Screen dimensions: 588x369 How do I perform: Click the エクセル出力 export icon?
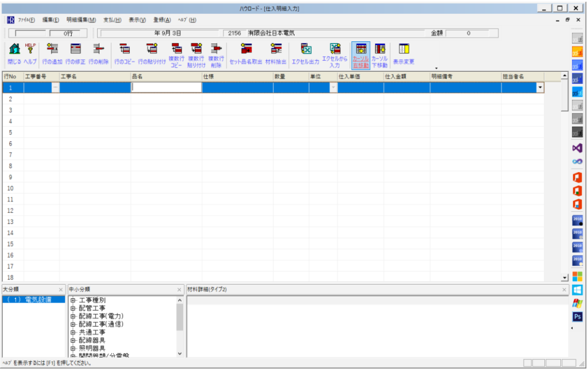pyautogui.click(x=305, y=50)
